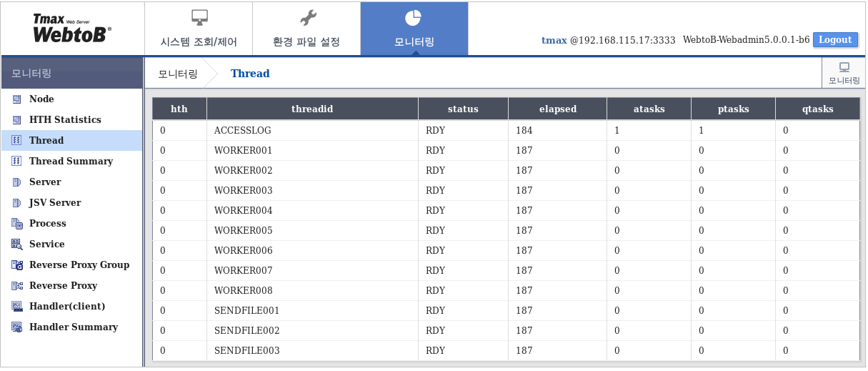Click the Service sidebar icon
868x371 pixels.
[x=16, y=244]
